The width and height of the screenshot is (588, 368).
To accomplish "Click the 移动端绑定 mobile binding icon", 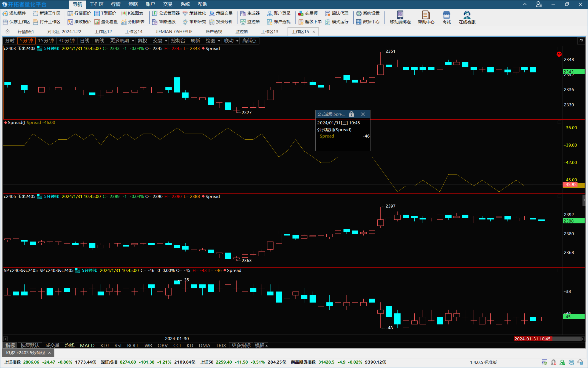I will coord(400,15).
